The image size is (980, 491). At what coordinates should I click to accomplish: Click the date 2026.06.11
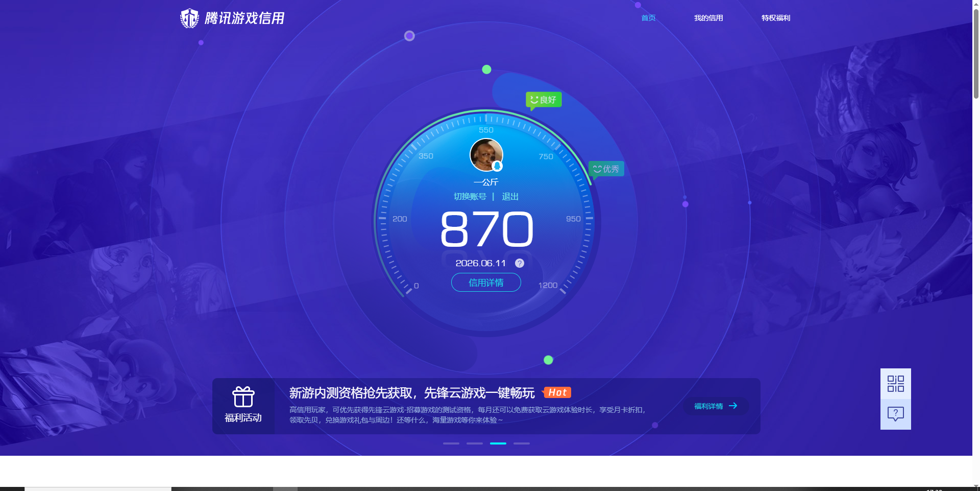[x=480, y=263]
